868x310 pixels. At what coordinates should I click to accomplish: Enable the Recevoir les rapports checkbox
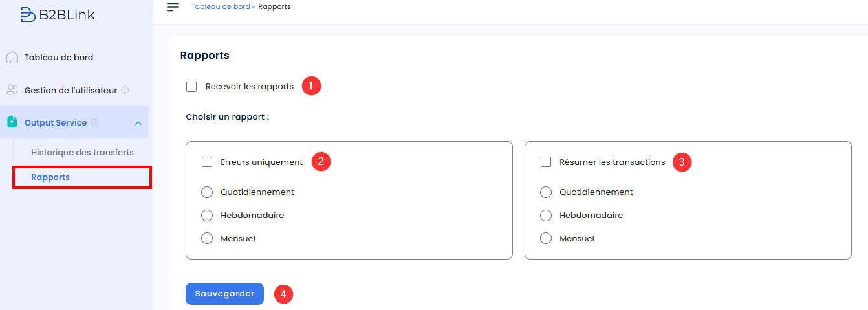pyautogui.click(x=191, y=87)
